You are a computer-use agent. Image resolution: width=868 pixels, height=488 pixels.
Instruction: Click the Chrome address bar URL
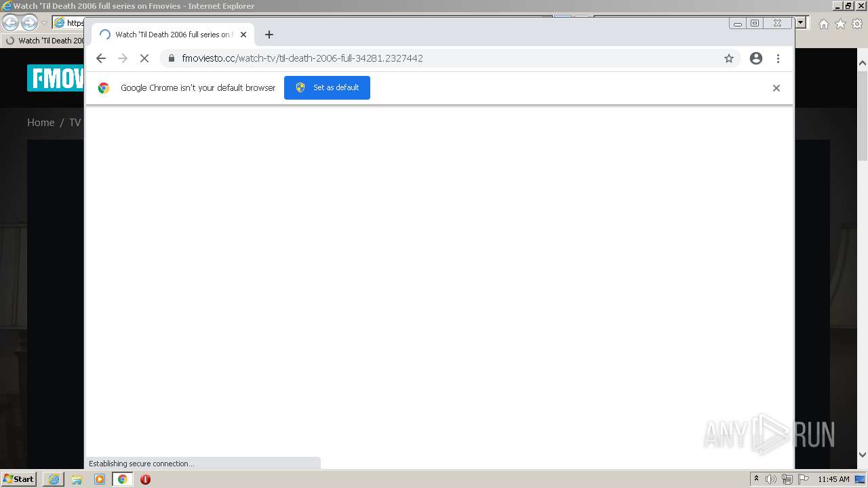point(302,58)
